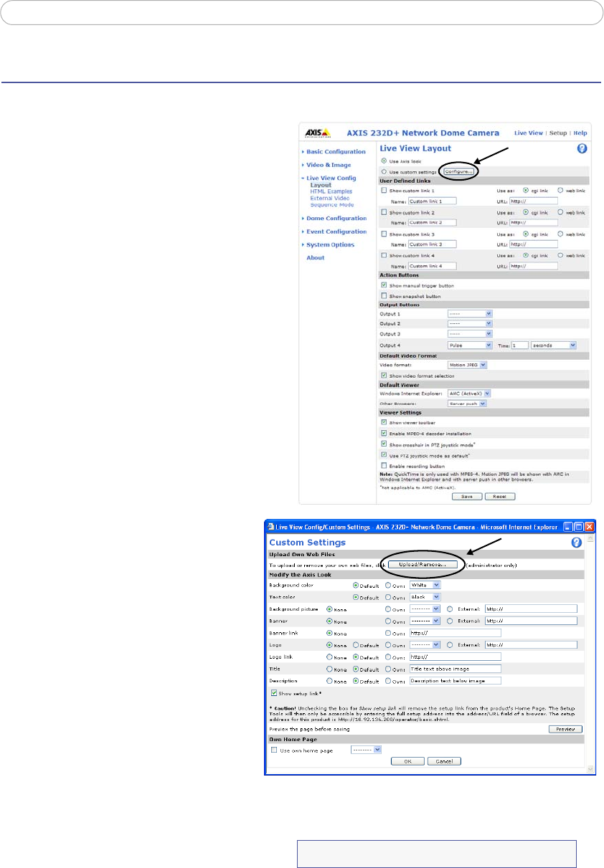
Task: Click Description text below image field
Action: pyautogui.click(x=455, y=680)
